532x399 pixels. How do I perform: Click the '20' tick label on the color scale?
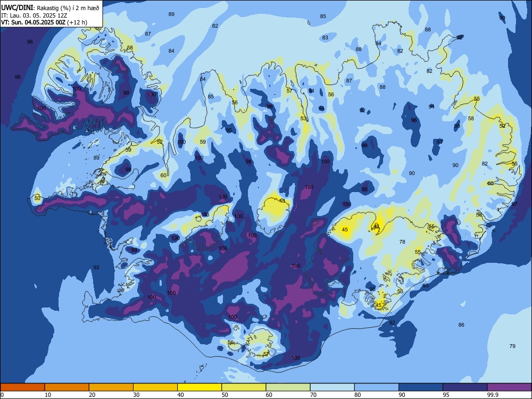pyautogui.click(x=92, y=395)
